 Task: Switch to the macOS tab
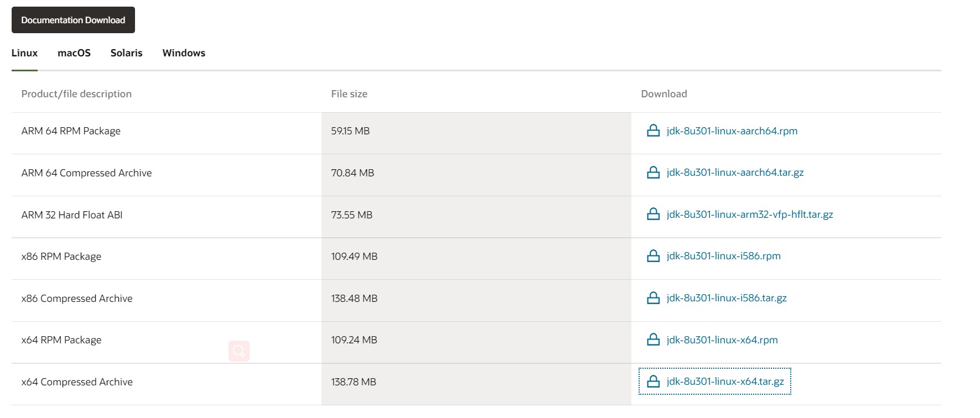74,53
